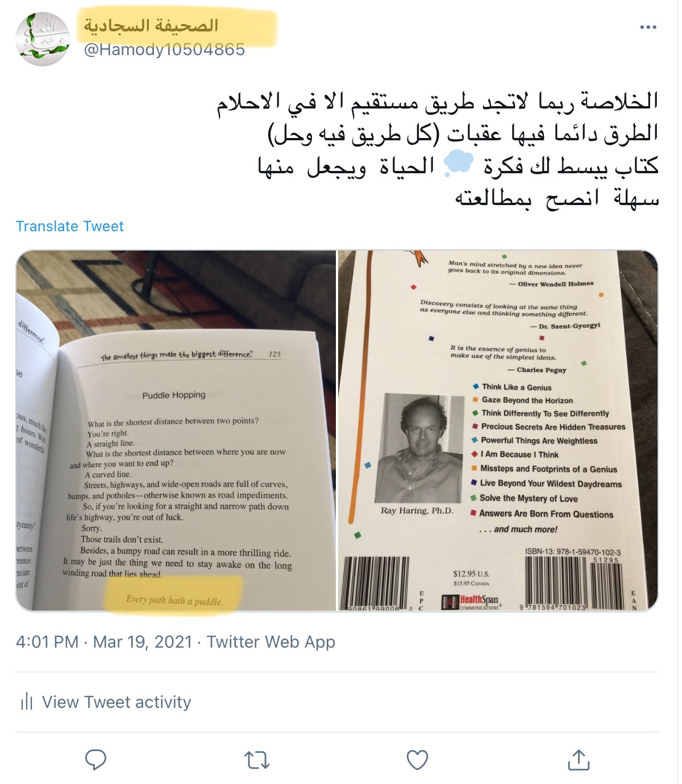682x784 pixels.
Task: Click the reply speech bubble icon
Action: 95,760
